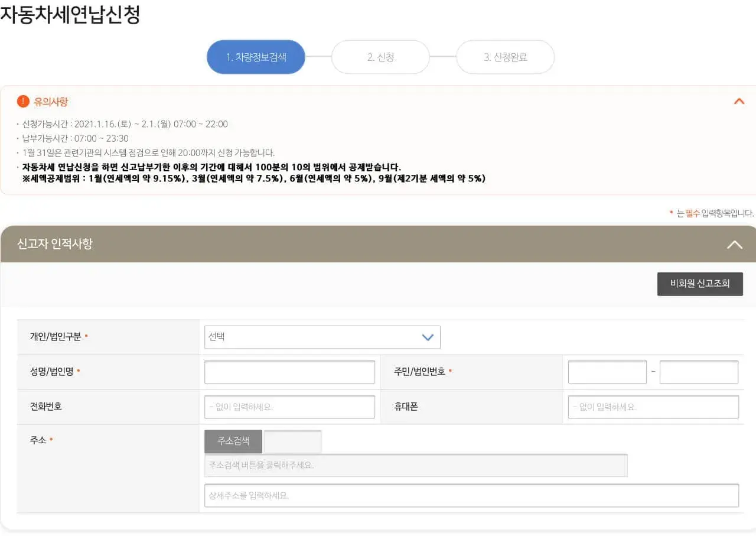The image size is (756, 536).
Task: Switch to the 3. 신청완료 step tab
Action: (505, 57)
